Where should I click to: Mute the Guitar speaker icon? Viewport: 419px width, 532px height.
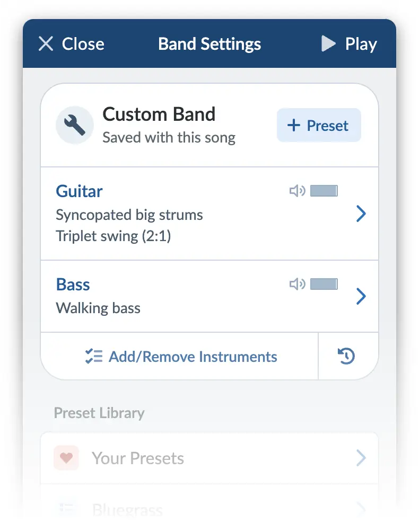pyautogui.click(x=297, y=191)
